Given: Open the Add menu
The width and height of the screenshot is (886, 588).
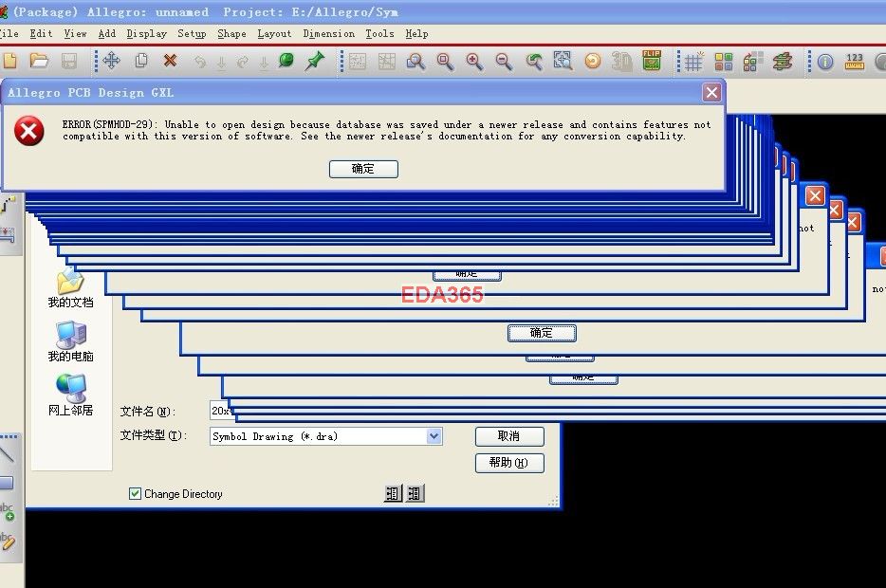Looking at the screenshot, I should coord(107,34).
